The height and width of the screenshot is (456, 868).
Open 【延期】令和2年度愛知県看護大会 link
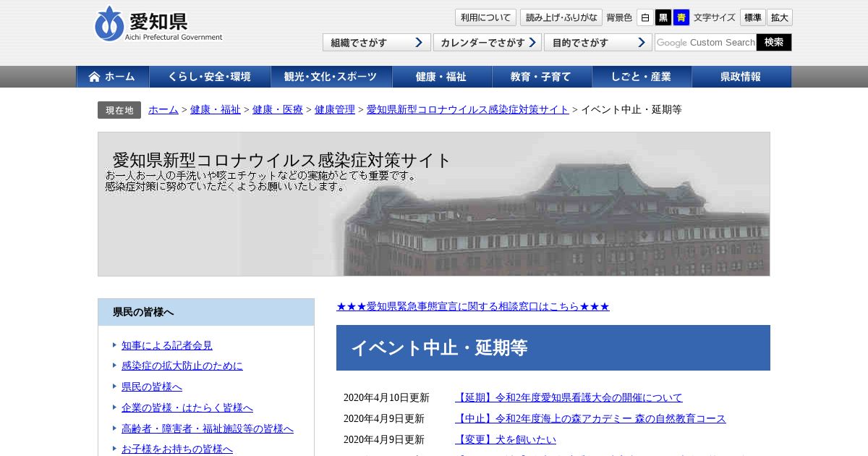tap(569, 397)
